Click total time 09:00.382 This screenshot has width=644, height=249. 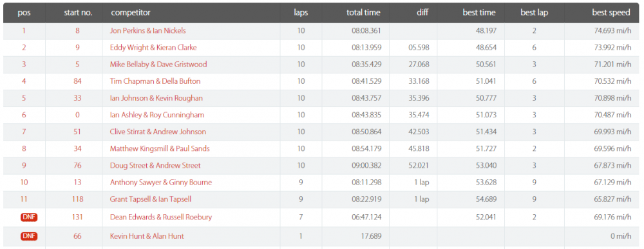366,166
